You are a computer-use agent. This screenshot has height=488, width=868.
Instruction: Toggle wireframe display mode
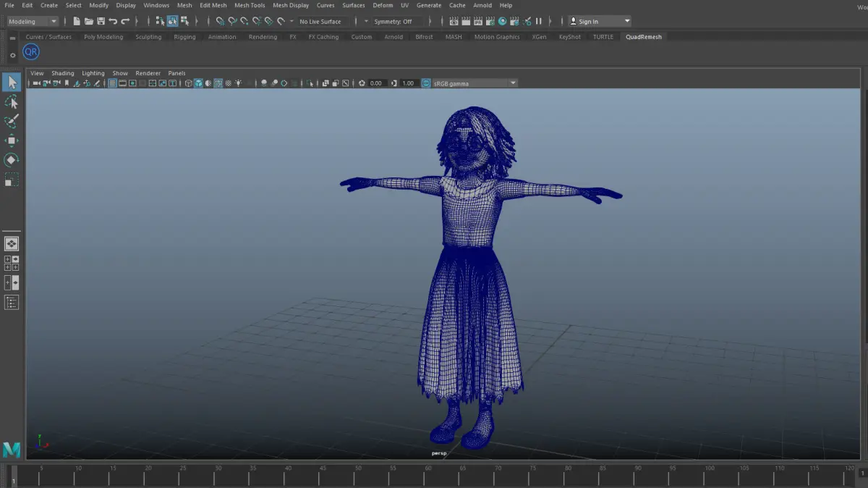188,83
